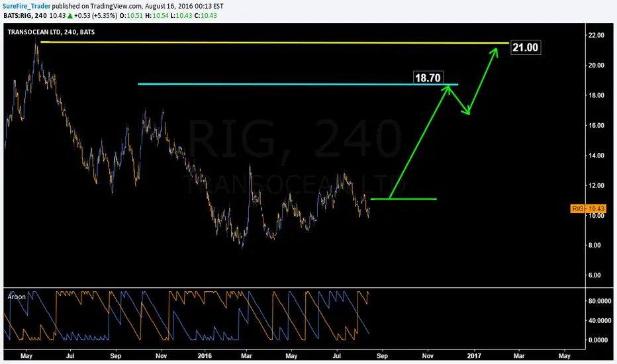This screenshot has height=364, width=617.
Task: Click the 14.00 price axis label
Action: [x=596, y=155]
